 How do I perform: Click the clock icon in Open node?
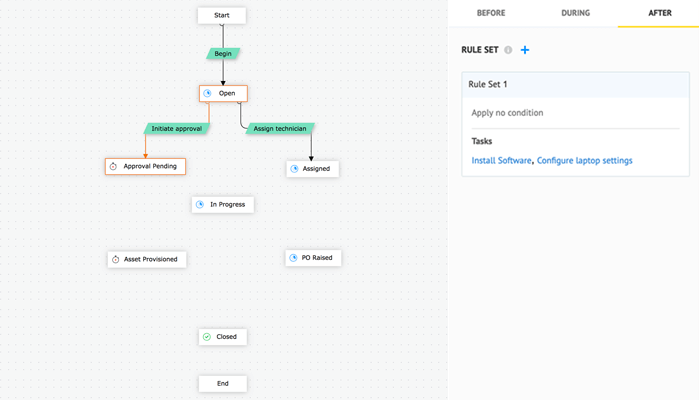pyautogui.click(x=208, y=93)
